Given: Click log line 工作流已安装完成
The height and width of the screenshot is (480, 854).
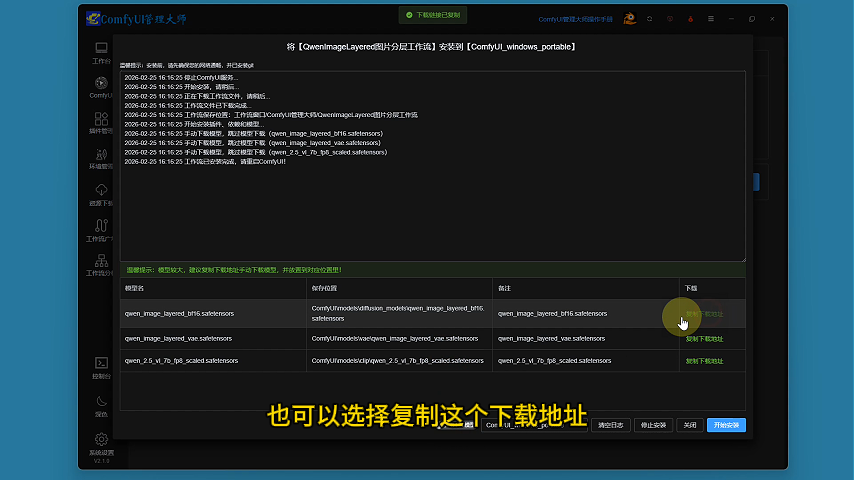Looking at the screenshot, I should 205,162.
